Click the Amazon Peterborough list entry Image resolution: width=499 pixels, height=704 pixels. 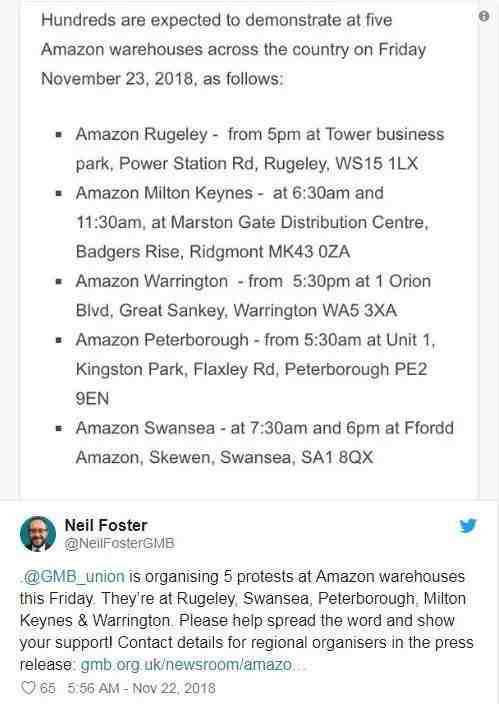click(256, 369)
